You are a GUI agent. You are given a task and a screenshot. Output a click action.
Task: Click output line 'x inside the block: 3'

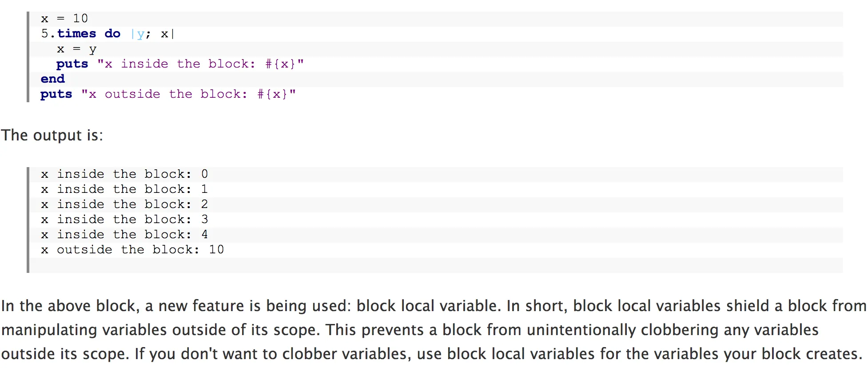(124, 220)
